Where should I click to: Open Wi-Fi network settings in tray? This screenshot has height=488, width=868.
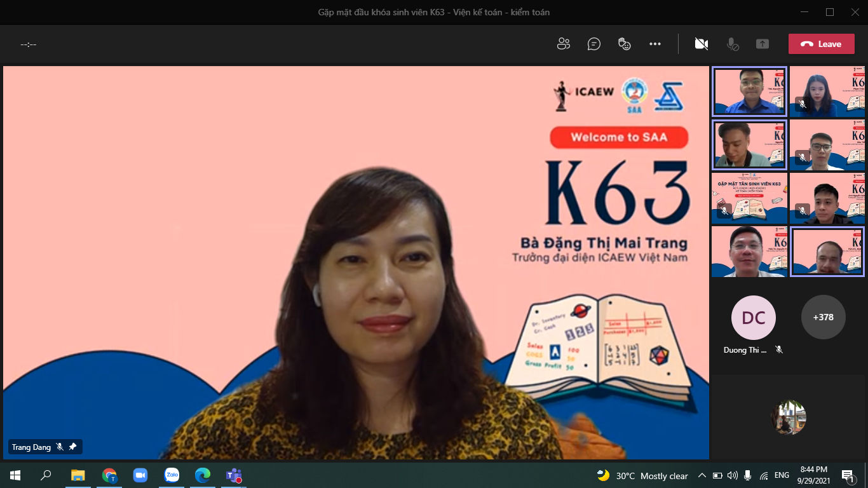pos(764,475)
